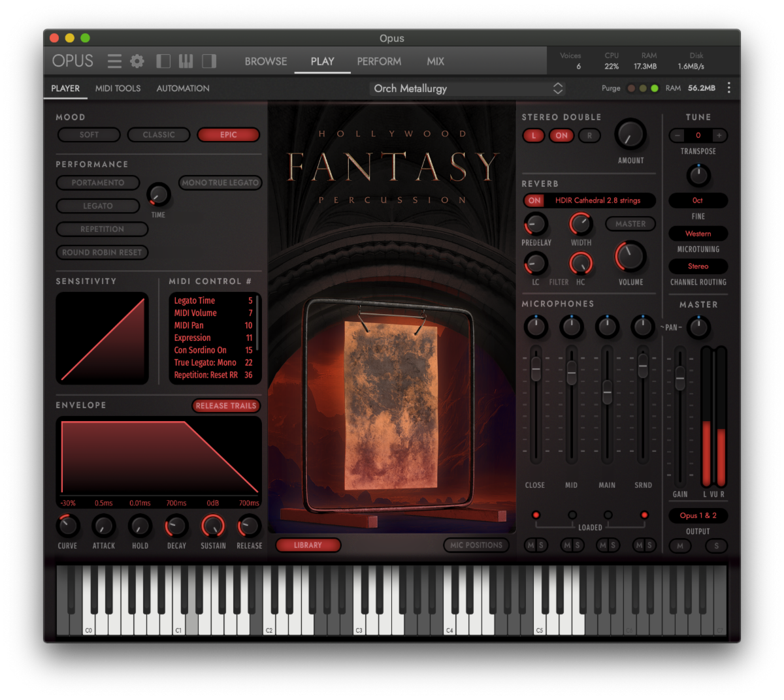This screenshot has width=784, height=700.
Task: Click the ROUND ROBIN RESET button
Action: (102, 253)
